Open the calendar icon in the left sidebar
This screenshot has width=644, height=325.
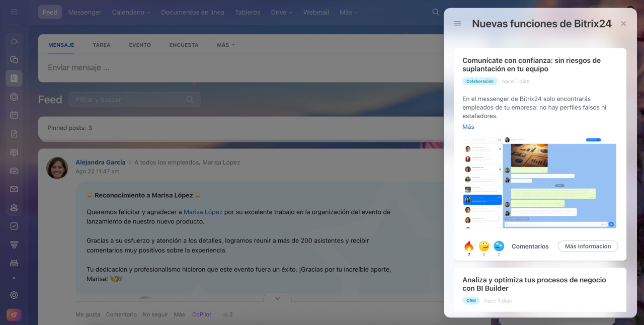14,115
